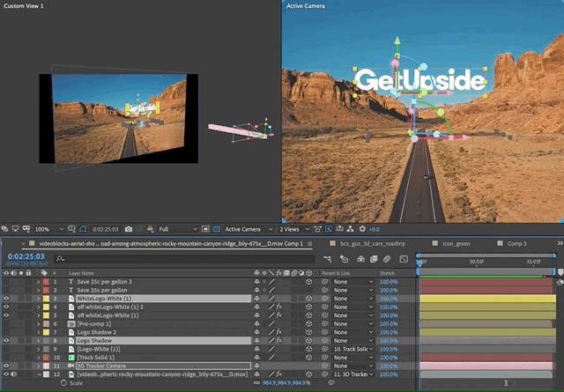Click constrain proportions link icon next to Scale
This screenshot has width=564, height=392.
(256, 382)
